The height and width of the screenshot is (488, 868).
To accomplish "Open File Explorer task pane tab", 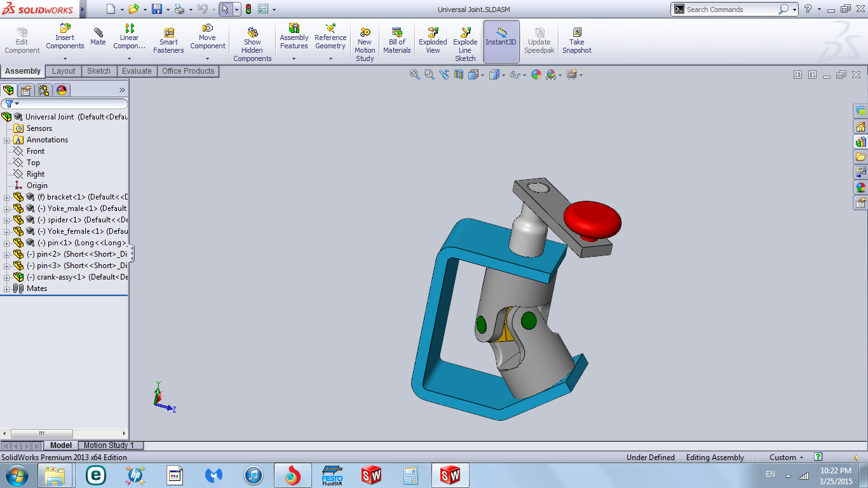I will [860, 157].
